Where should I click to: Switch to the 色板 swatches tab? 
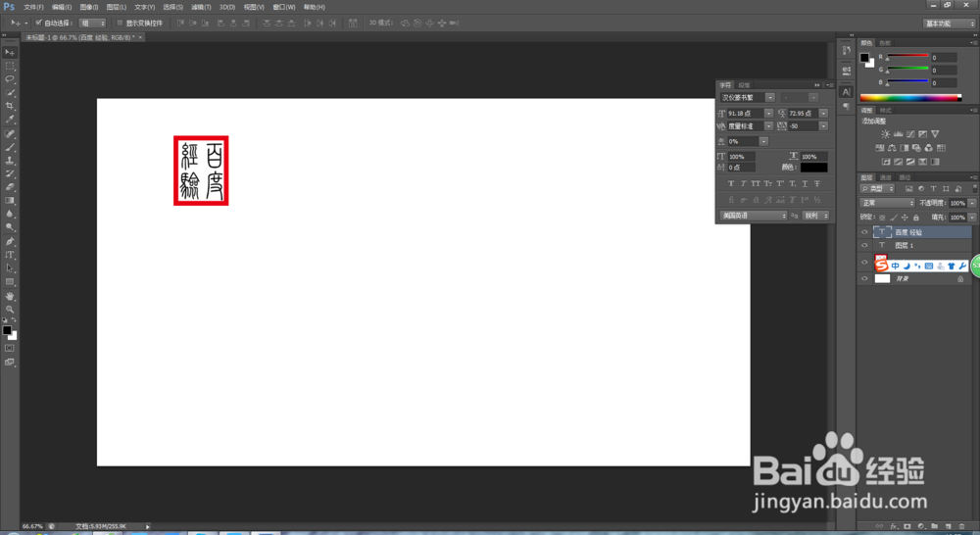884,43
